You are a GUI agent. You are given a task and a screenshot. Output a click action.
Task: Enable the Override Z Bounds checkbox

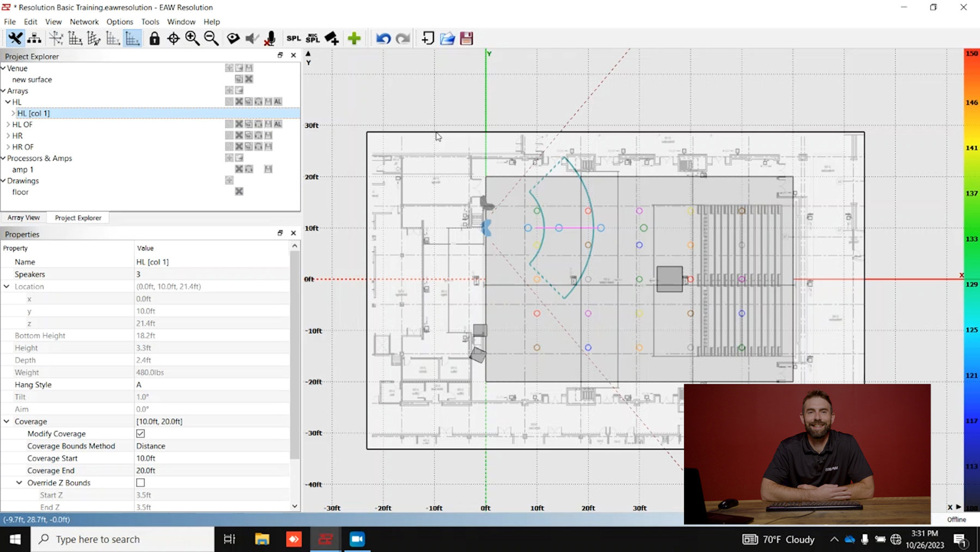click(140, 483)
